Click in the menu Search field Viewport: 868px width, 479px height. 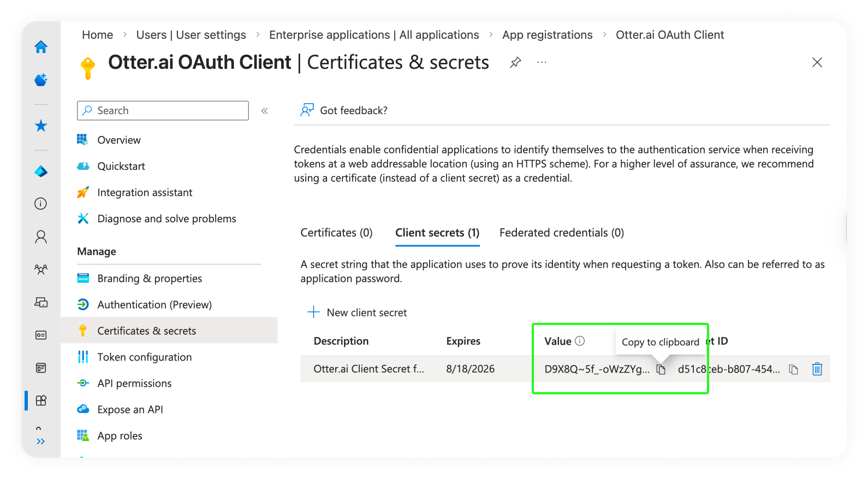click(163, 110)
